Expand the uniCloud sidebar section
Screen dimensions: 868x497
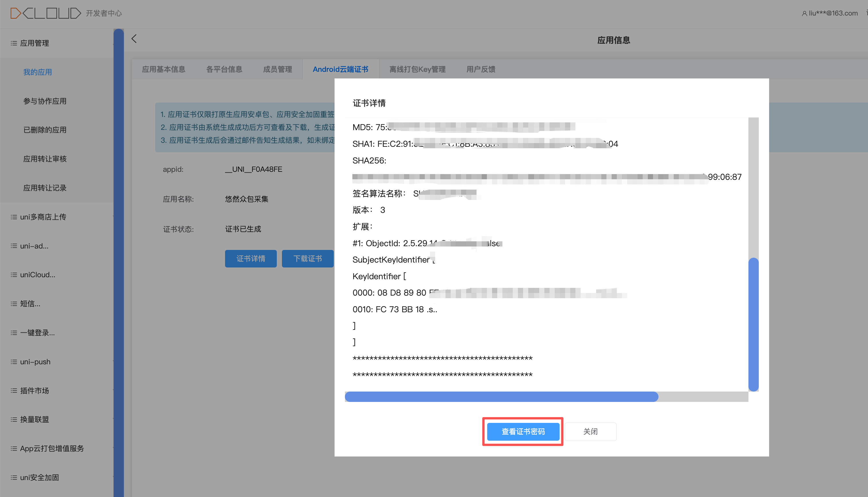pyautogui.click(x=38, y=275)
